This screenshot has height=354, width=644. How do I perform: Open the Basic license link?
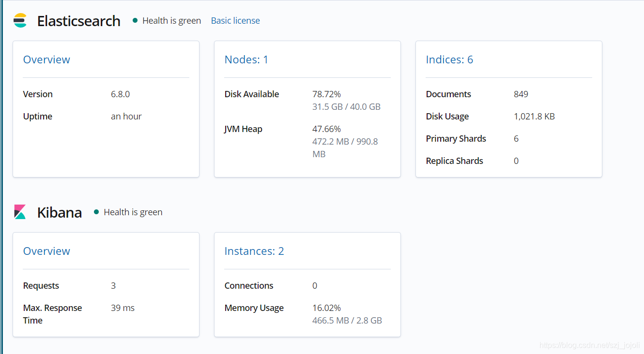(235, 20)
